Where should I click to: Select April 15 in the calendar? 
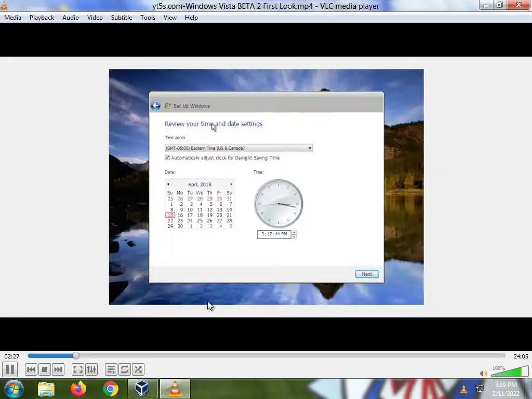(170, 215)
